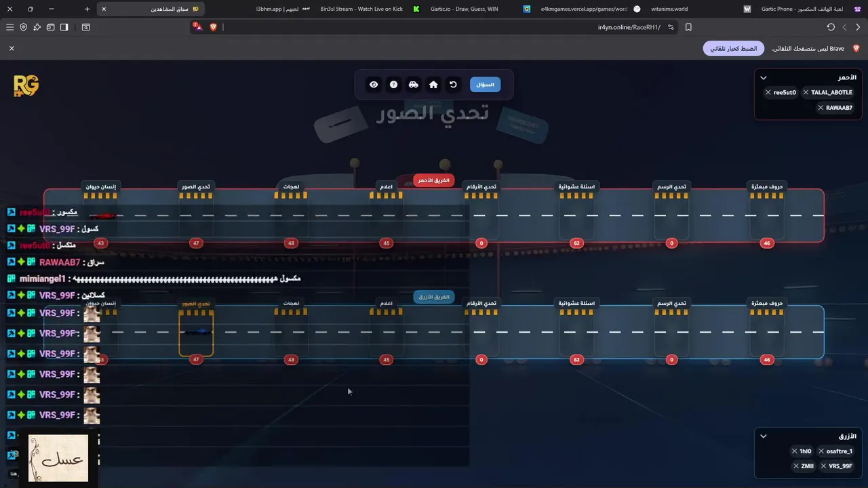Viewport: 868px width, 488px height.
Task: Bookmark this page icon
Action: click(688, 27)
